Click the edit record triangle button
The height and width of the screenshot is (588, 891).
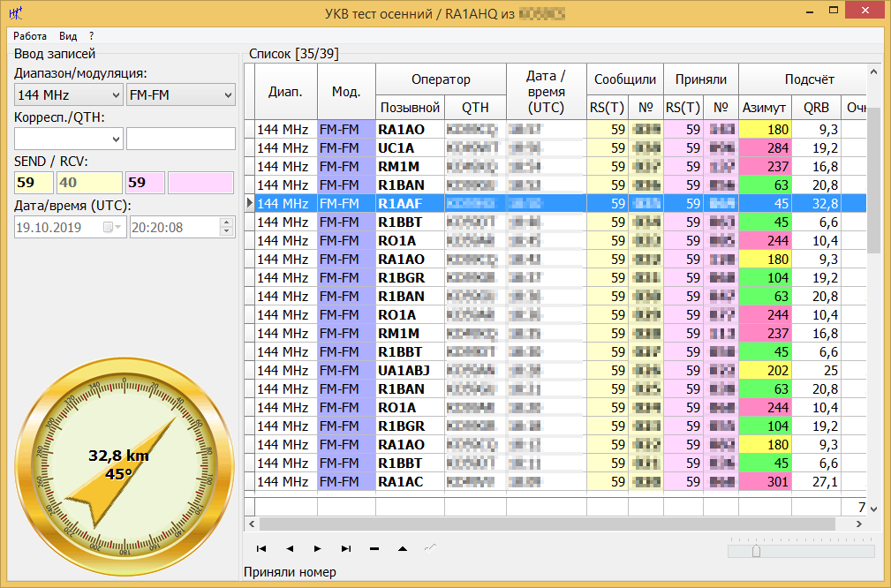403,548
